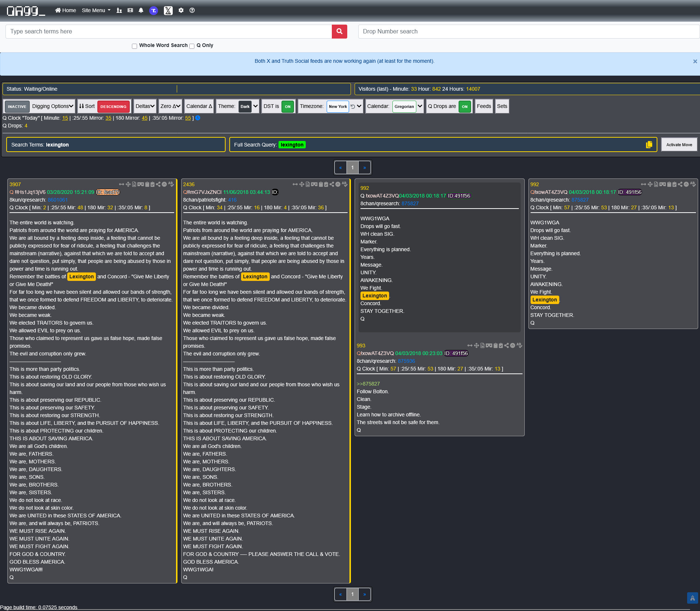Click the move arrows icon on right drop 992

(x=650, y=184)
